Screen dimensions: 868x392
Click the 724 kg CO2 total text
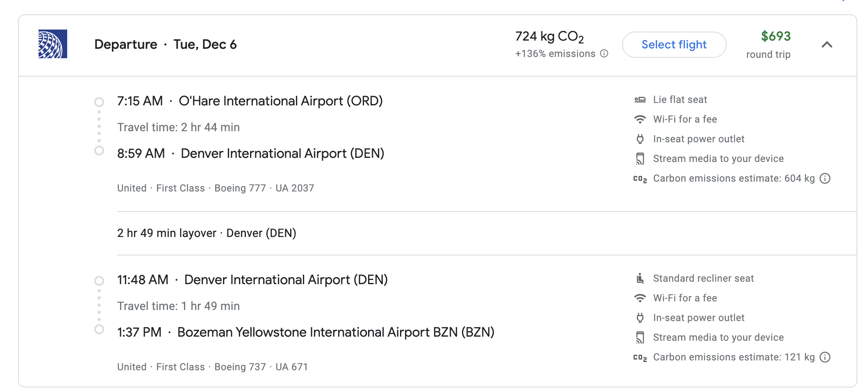pyautogui.click(x=549, y=36)
